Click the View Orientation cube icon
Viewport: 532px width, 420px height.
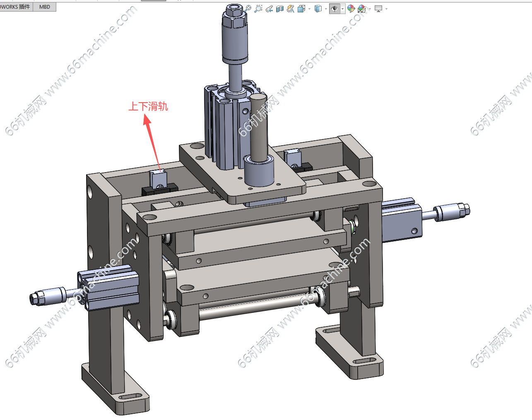(301, 8)
